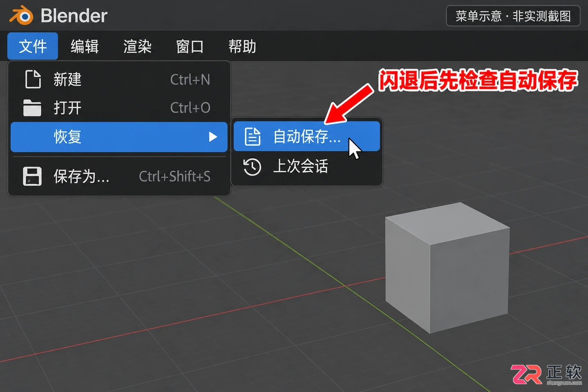Screen dimensions: 588x392
Task: Choose 新建 from the file menu
Action: click(119, 79)
